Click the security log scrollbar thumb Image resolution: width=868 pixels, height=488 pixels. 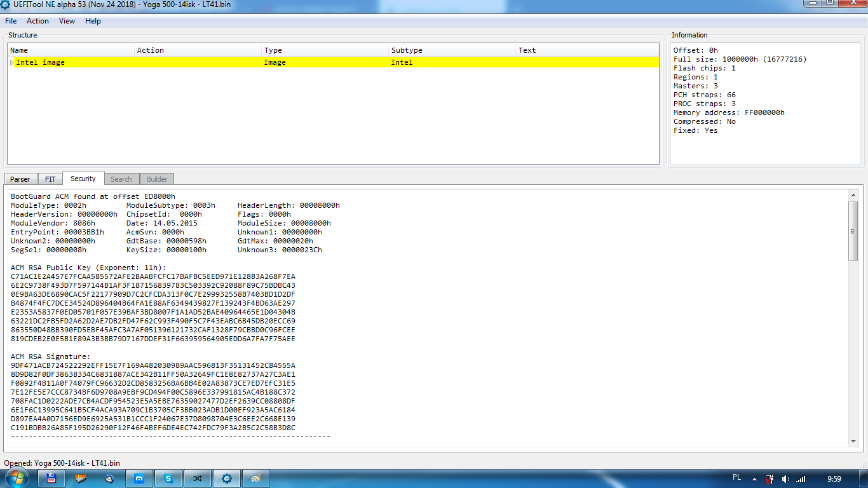(x=853, y=231)
